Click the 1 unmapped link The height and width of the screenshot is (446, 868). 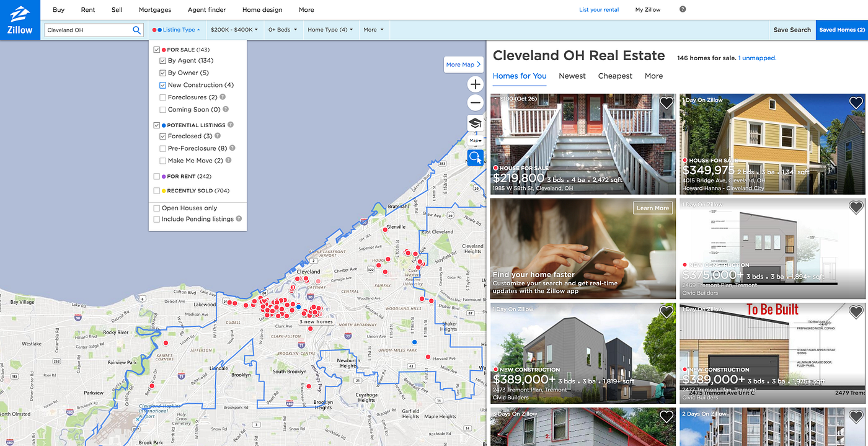click(x=757, y=58)
